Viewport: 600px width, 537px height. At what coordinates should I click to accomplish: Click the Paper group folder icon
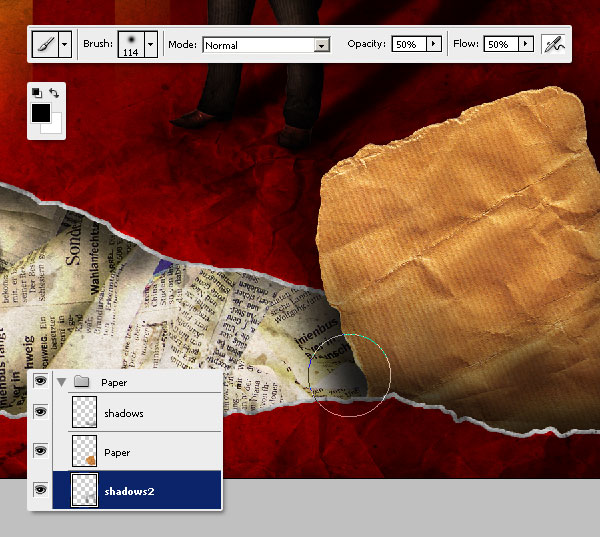click(82, 381)
